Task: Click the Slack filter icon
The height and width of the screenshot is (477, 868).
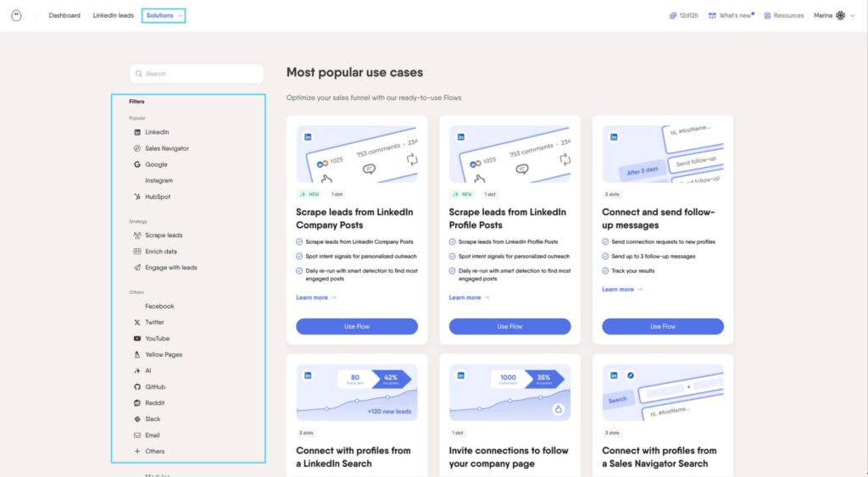Action: 137,419
